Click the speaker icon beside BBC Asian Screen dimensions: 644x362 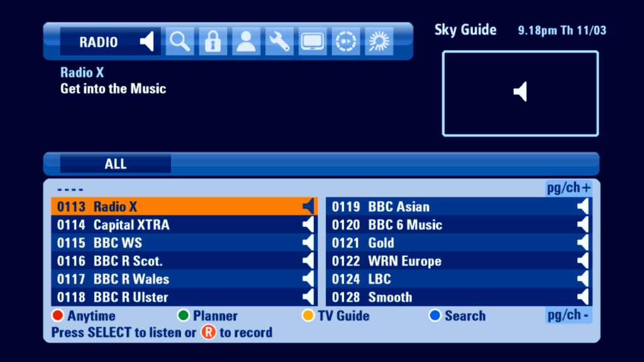click(x=584, y=207)
